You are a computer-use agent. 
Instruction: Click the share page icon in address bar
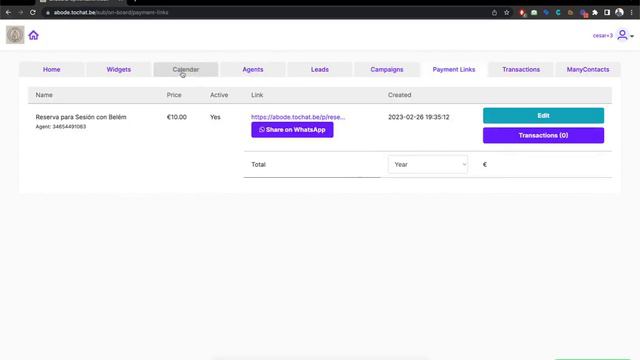(494, 13)
